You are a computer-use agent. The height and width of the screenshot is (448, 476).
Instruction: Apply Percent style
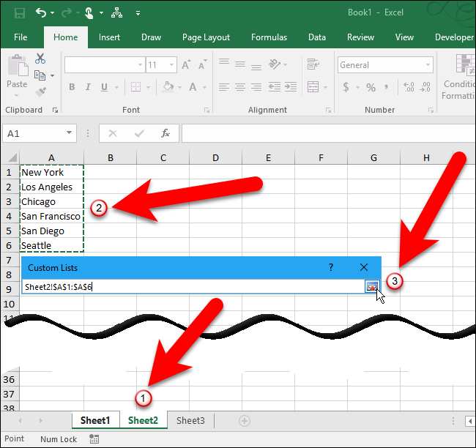tap(371, 87)
